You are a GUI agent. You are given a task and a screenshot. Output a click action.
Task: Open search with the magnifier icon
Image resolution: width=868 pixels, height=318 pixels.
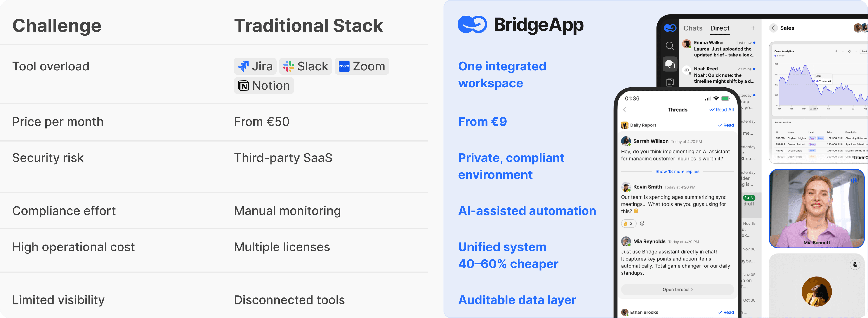[x=670, y=46]
